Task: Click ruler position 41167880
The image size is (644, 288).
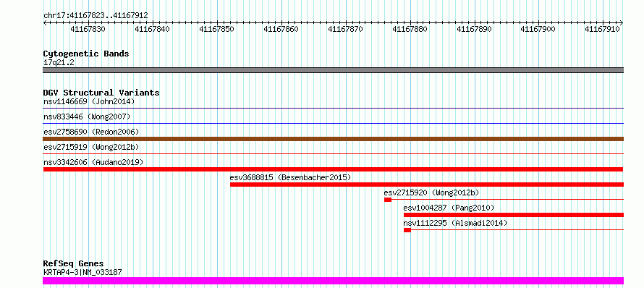Action: point(410,29)
